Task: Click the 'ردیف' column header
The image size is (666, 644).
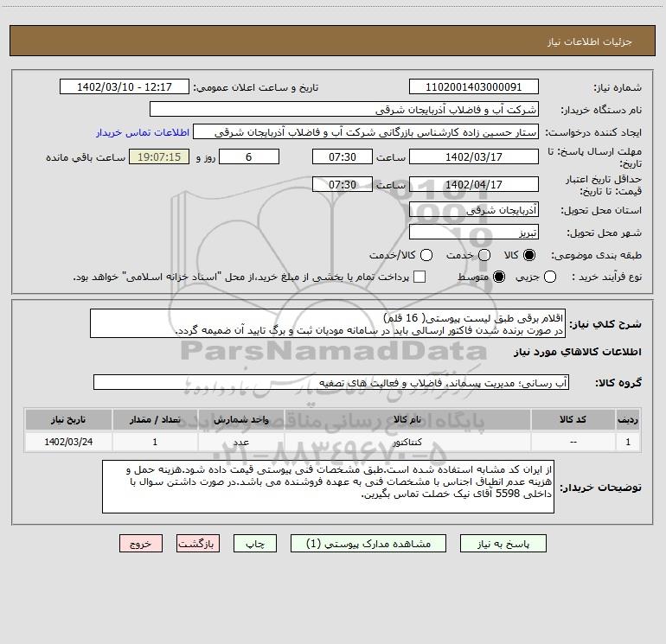Action: click(628, 420)
